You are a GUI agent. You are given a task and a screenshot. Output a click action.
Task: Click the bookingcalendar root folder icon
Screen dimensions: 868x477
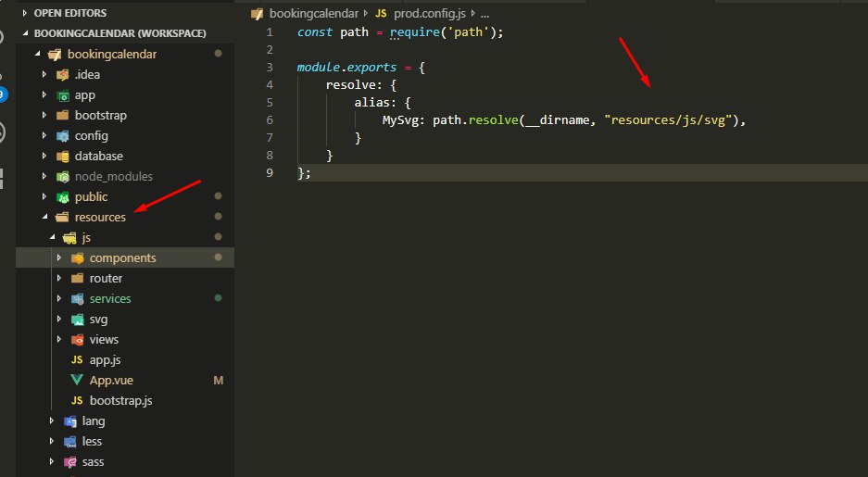click(55, 55)
